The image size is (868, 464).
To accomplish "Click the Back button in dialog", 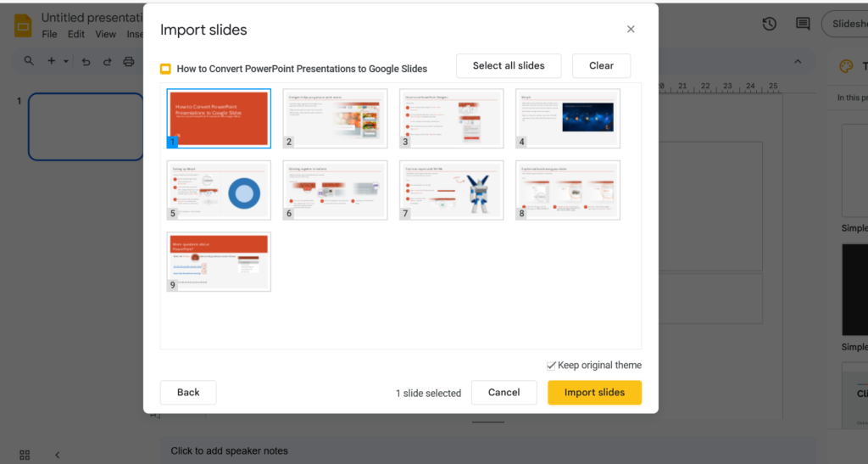I will click(x=188, y=393).
